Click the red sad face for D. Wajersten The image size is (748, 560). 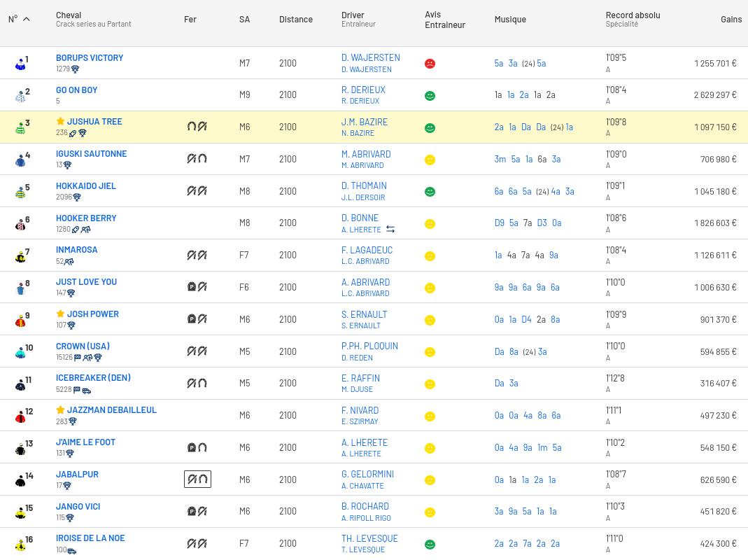(430, 64)
